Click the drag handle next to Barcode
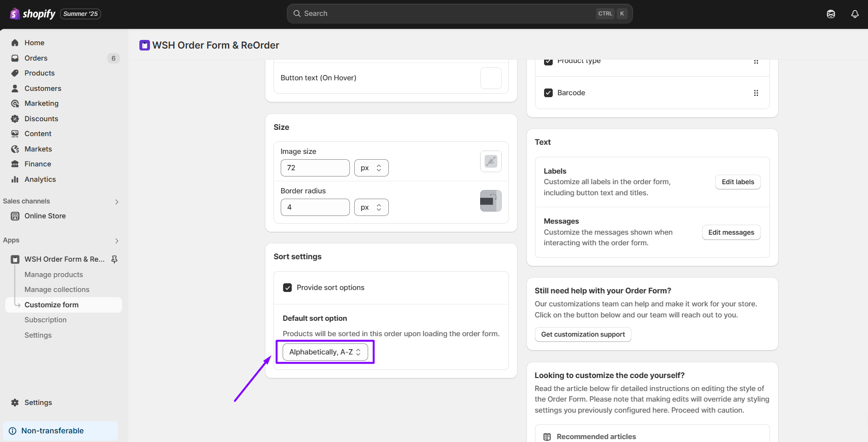The image size is (868, 442). (x=756, y=93)
